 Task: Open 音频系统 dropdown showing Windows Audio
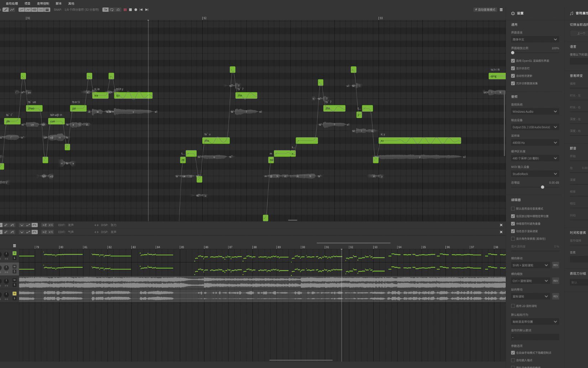[x=535, y=111]
